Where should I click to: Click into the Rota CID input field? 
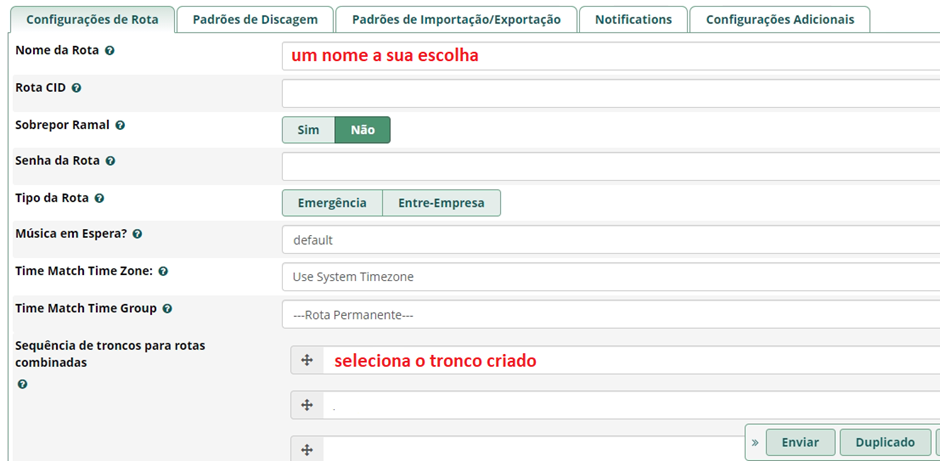point(610,93)
